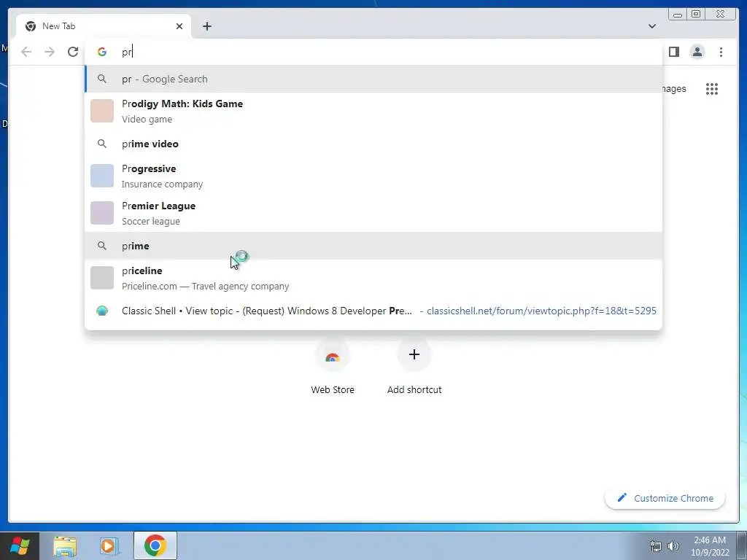This screenshot has height=560, width=747.
Task: Choose Prodigy Math: Kids Game suggestion
Action: pos(373,111)
